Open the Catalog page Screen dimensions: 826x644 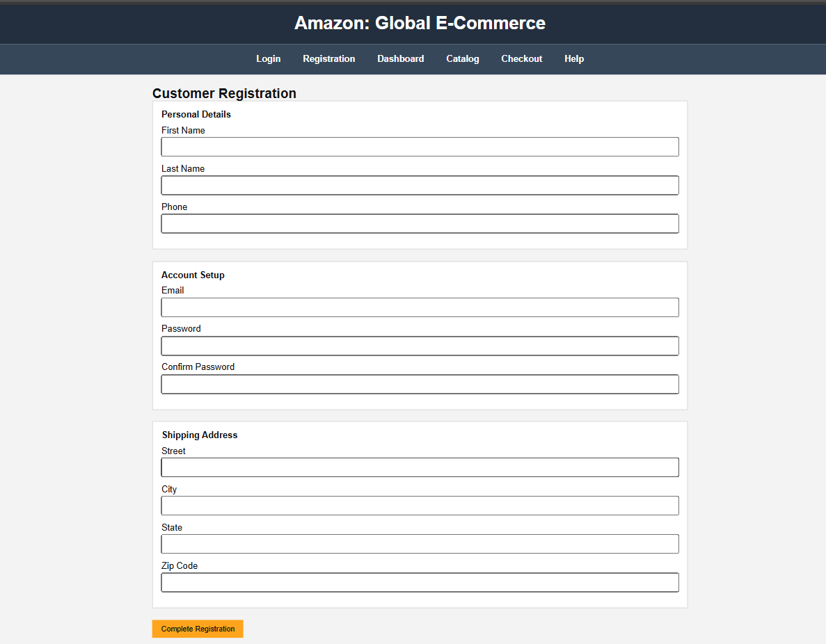pyautogui.click(x=462, y=58)
